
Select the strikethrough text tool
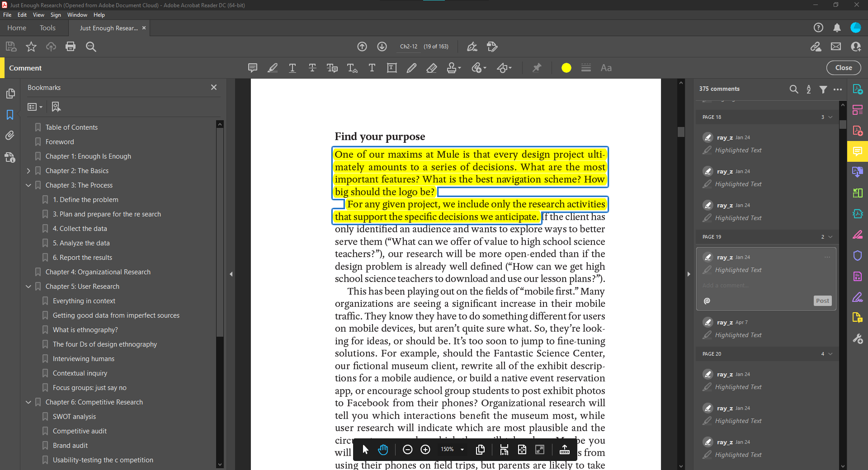(312, 68)
